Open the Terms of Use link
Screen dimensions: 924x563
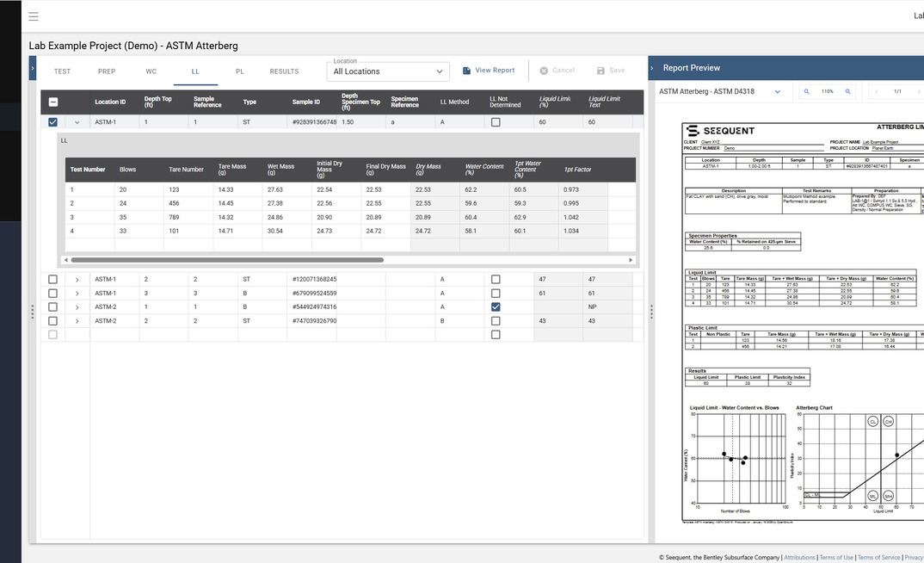coord(836,557)
